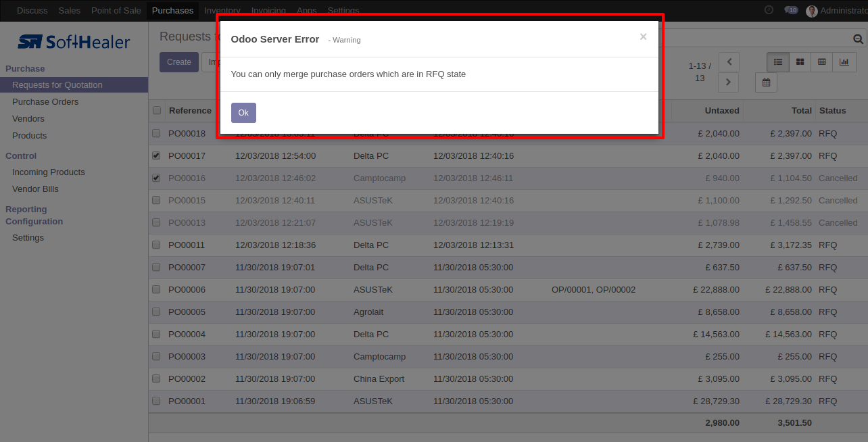Open Incoming Products in sidebar
Image resolution: width=868 pixels, height=442 pixels.
tap(49, 172)
